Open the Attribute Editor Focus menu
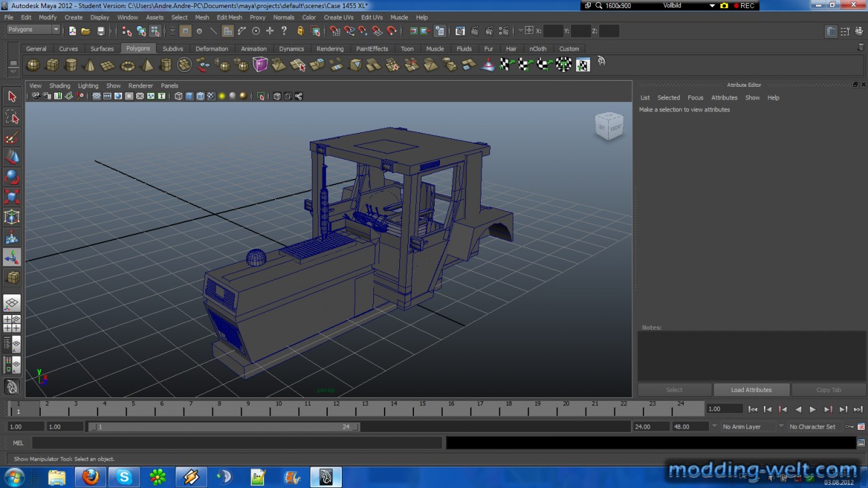868x488 pixels. point(695,97)
